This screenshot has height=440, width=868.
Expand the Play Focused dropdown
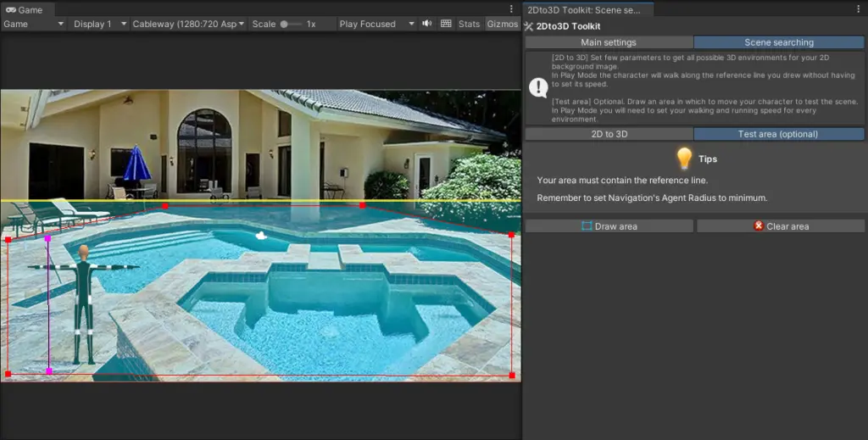[376, 24]
